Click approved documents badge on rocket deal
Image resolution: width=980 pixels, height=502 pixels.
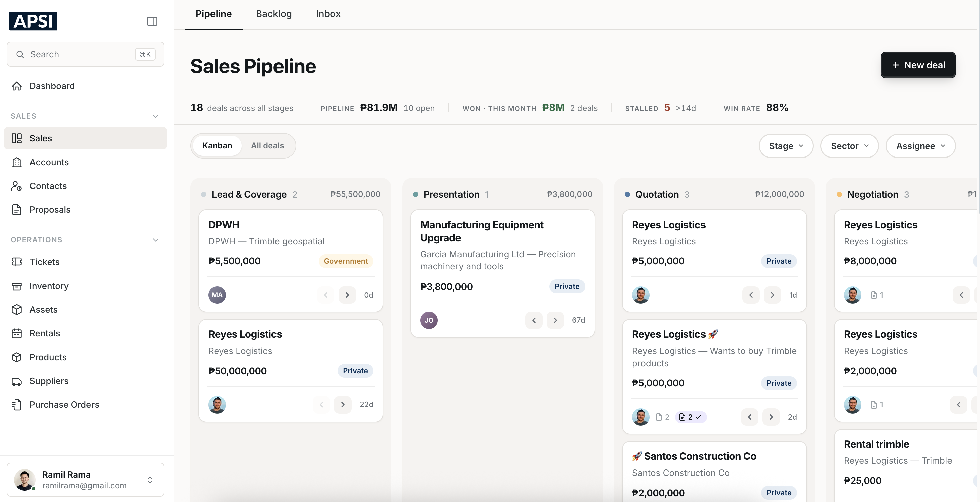[690, 417]
